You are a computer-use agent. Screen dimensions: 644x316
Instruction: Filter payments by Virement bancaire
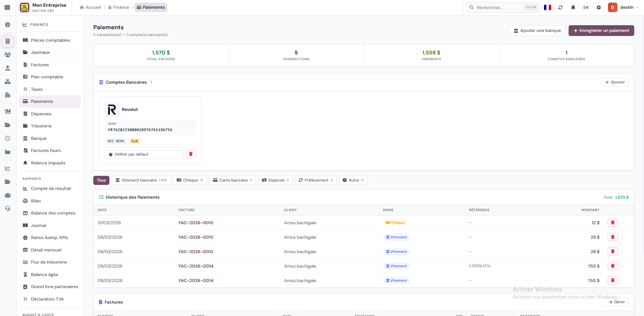141,180
